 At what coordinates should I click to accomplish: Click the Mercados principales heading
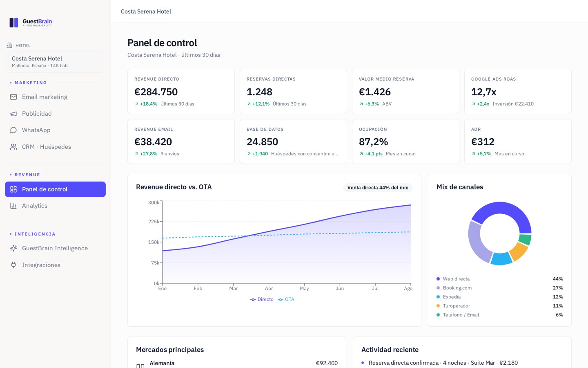coord(170,350)
